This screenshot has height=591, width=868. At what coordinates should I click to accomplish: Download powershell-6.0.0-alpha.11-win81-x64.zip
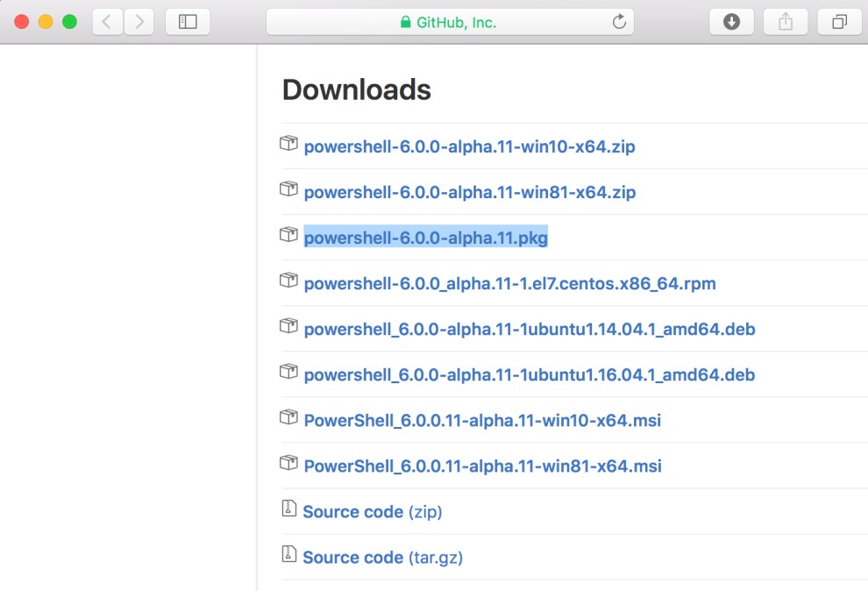469,192
